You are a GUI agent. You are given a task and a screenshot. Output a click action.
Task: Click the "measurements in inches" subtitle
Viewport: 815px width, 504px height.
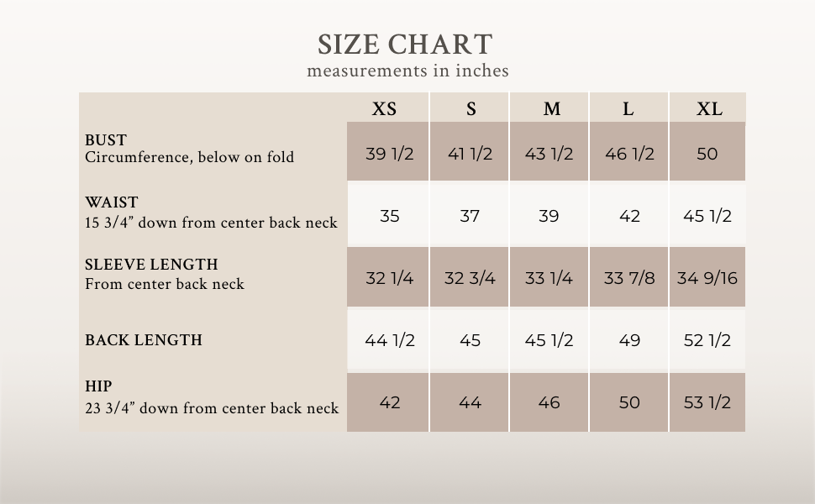(407, 71)
